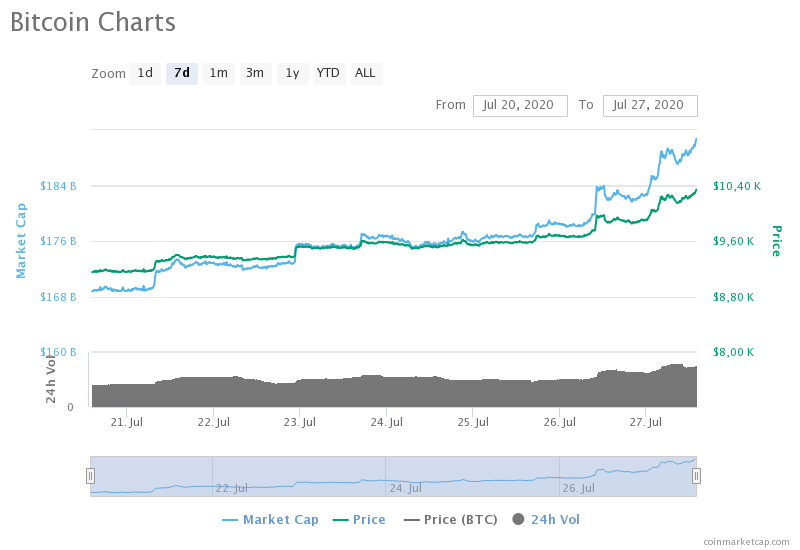Click the gray 24h volume area
This screenshot has width=800, height=550.
(393, 392)
